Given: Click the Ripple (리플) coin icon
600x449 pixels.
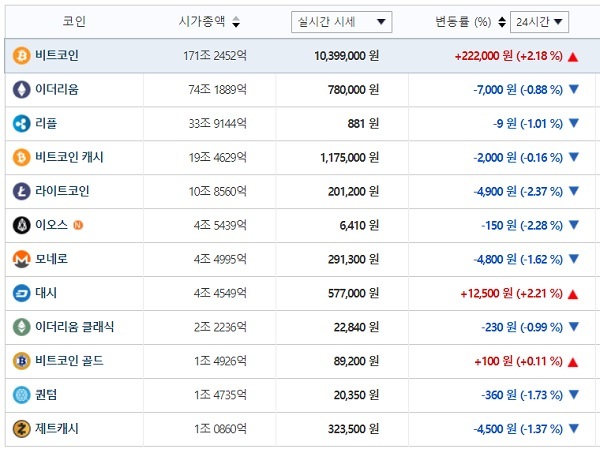Looking at the screenshot, I should tap(22, 123).
